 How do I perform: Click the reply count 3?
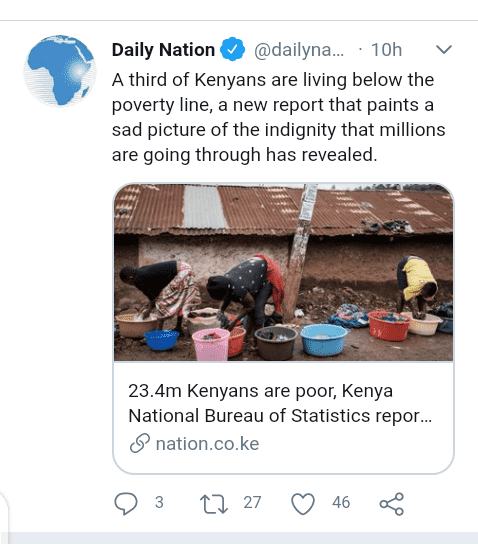159,502
